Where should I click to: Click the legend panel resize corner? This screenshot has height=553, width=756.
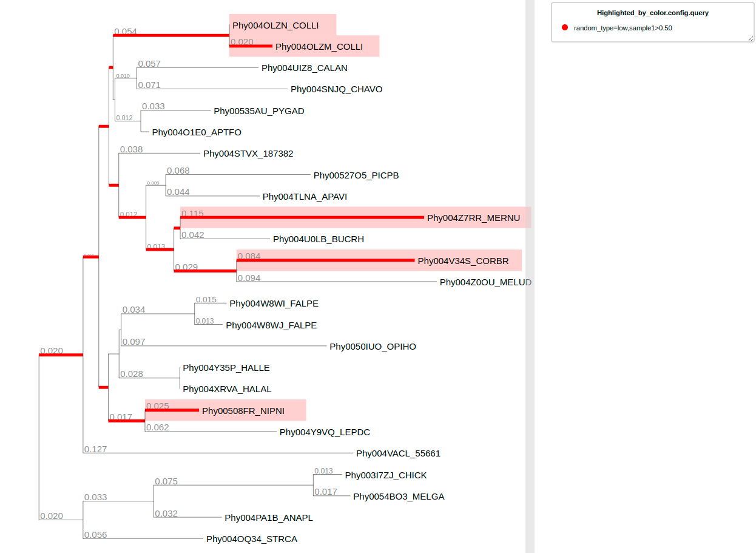click(x=750, y=38)
